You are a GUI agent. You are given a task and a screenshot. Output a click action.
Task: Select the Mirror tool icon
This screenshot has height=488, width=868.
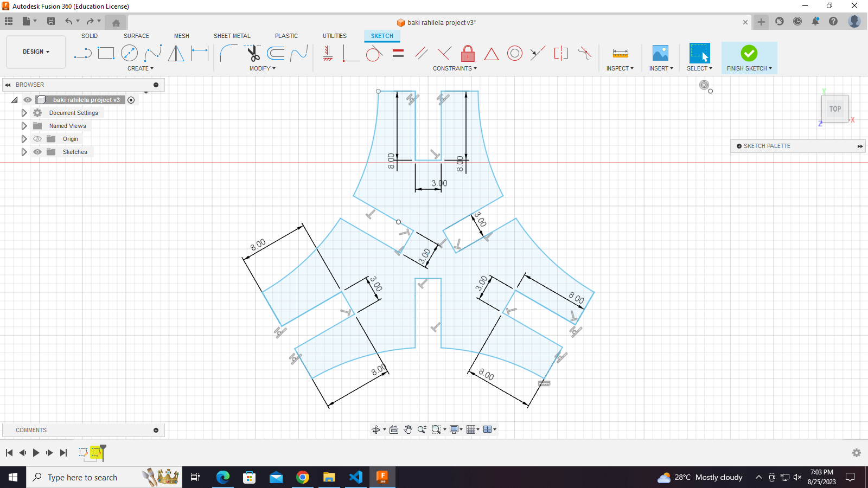tap(176, 53)
